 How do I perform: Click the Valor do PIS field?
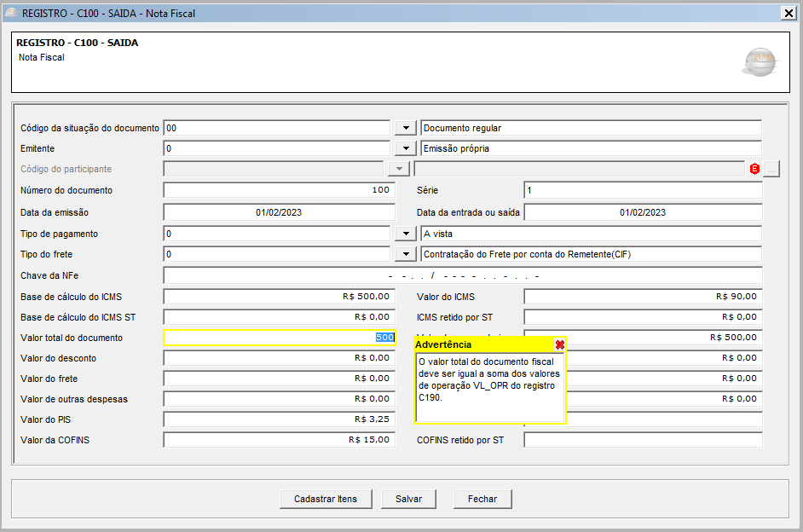(x=279, y=419)
